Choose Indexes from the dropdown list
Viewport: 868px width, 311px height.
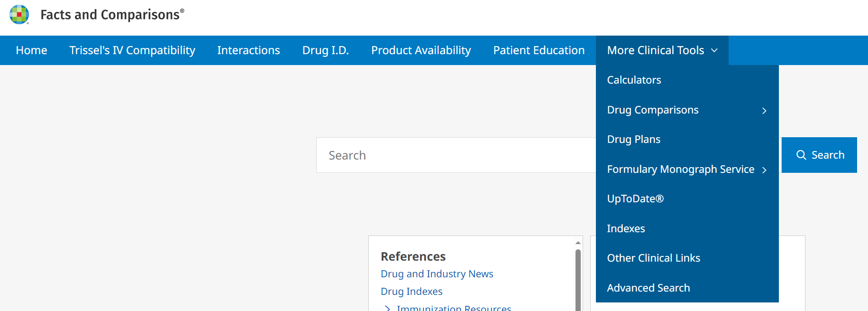(x=626, y=229)
